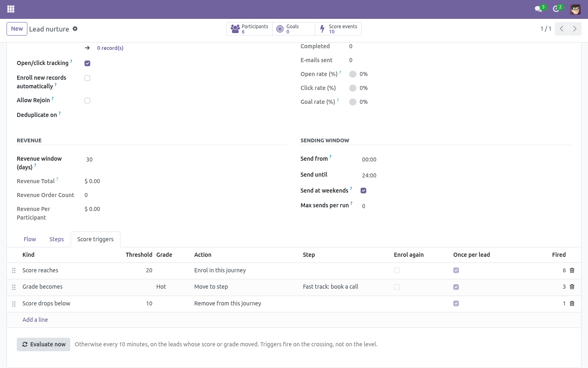This screenshot has height=368, width=588.
Task: Click the New record button
Action: [17, 29]
